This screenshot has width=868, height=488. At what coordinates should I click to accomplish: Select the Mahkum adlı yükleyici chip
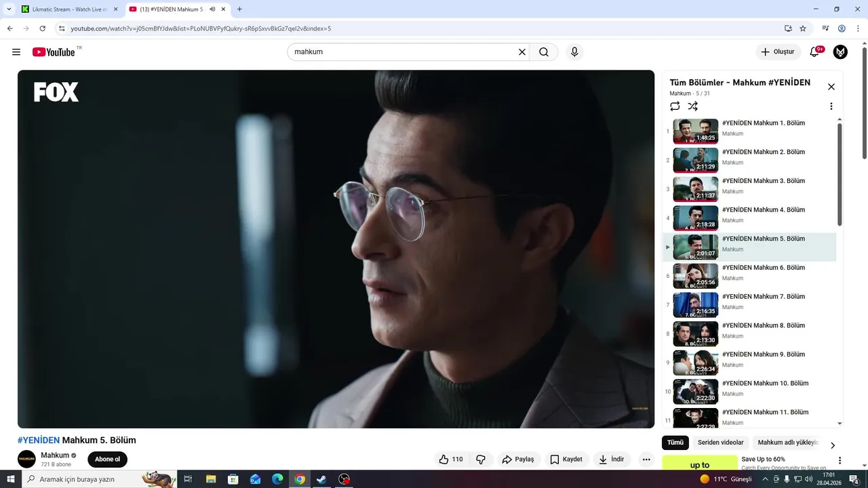point(788,443)
